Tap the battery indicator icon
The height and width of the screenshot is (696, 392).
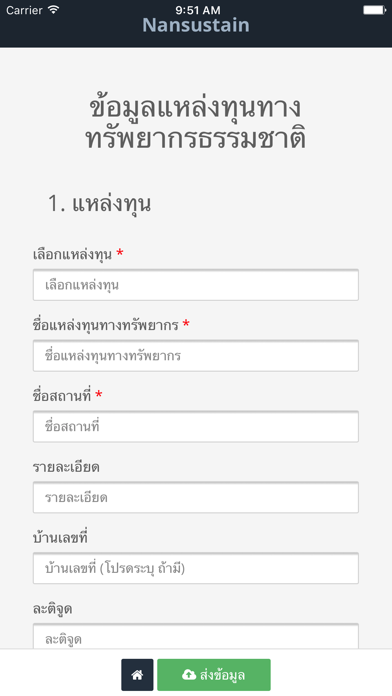(x=375, y=10)
